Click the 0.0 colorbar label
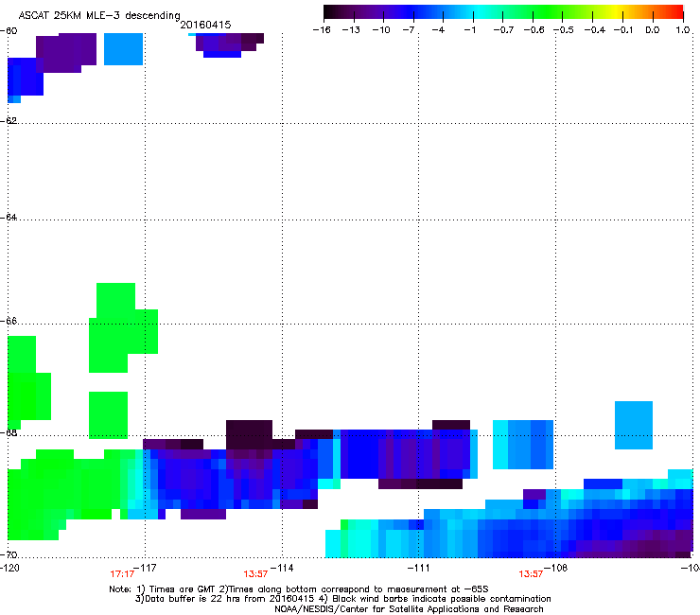The height and width of the screenshot is (615, 700). point(653,30)
